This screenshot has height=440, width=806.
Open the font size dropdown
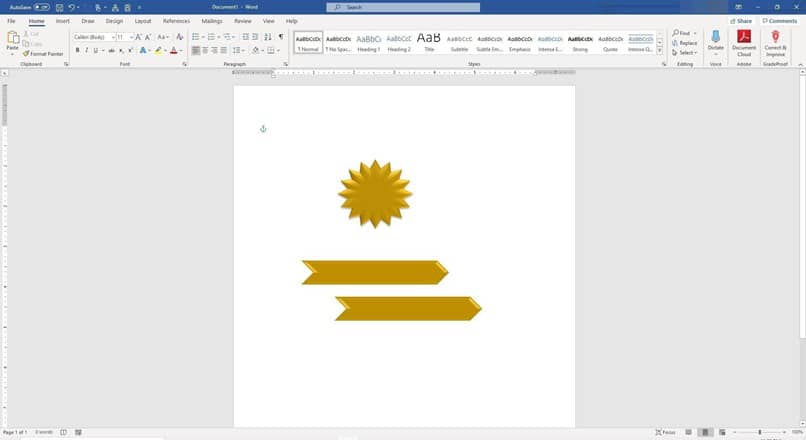pos(132,37)
